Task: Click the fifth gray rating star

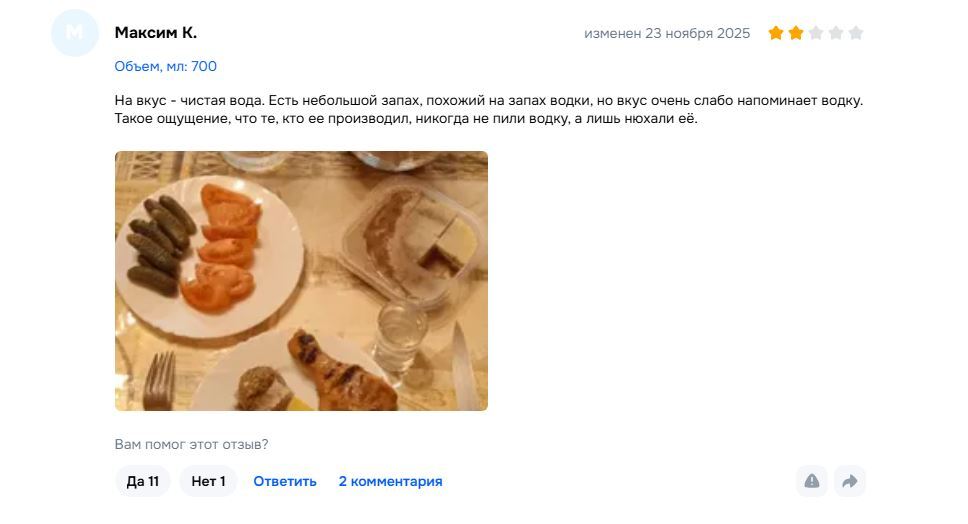Action: (856, 33)
